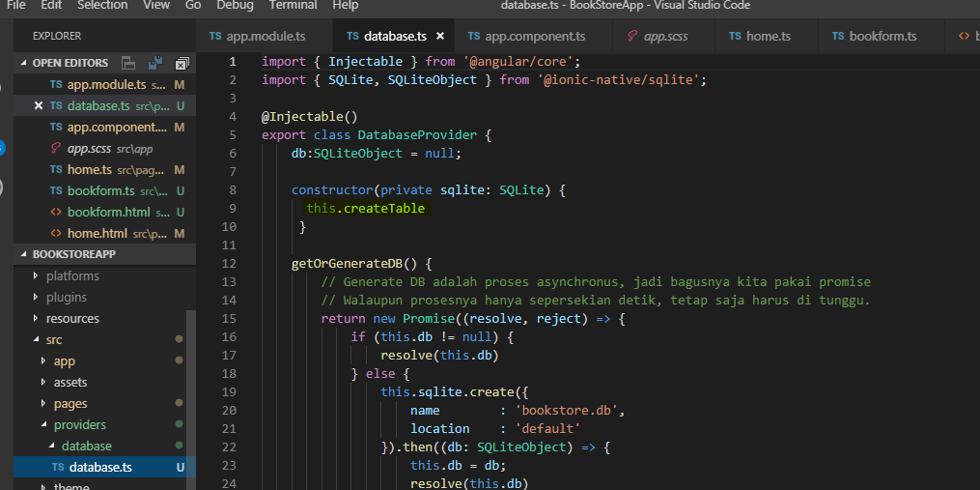The height and width of the screenshot is (490, 980).
Task: Switch to the home.ts editor tab
Action: (x=768, y=37)
